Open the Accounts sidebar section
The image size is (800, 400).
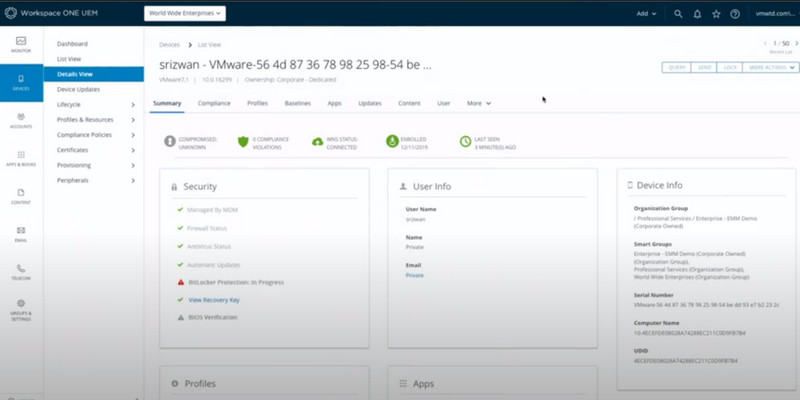click(21, 121)
